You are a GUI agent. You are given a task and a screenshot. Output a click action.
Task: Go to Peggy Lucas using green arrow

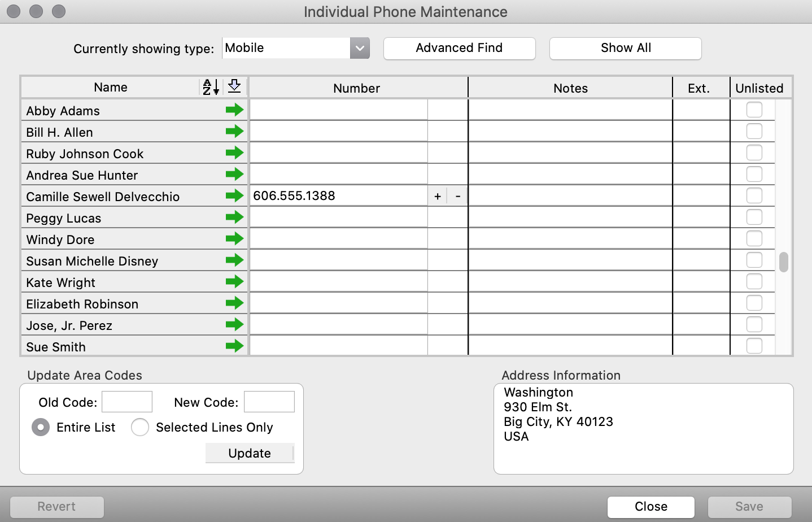234,217
